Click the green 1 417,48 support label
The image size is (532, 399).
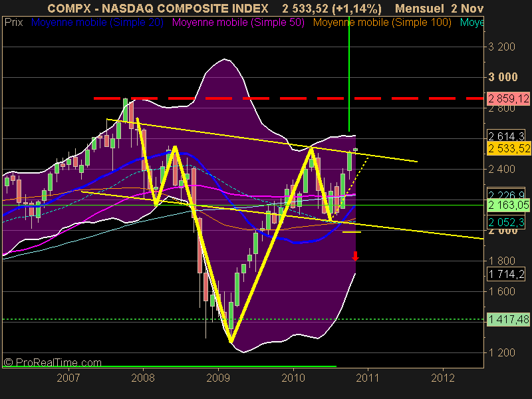508,319
